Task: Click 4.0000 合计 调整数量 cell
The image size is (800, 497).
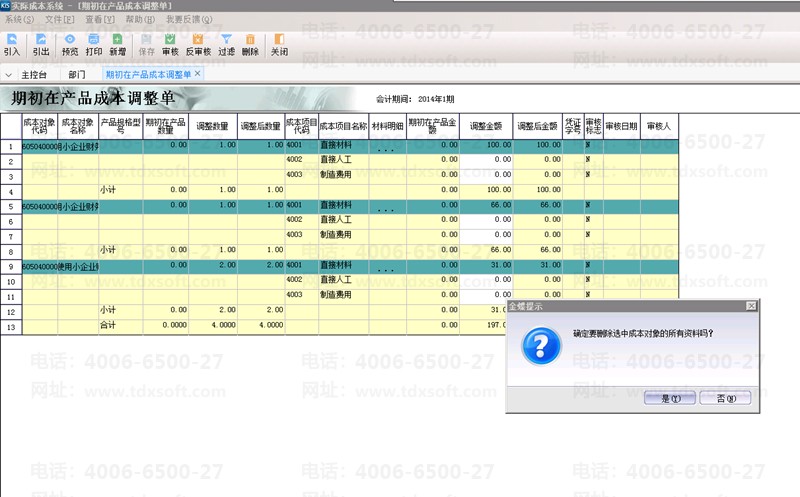Action: [213, 326]
